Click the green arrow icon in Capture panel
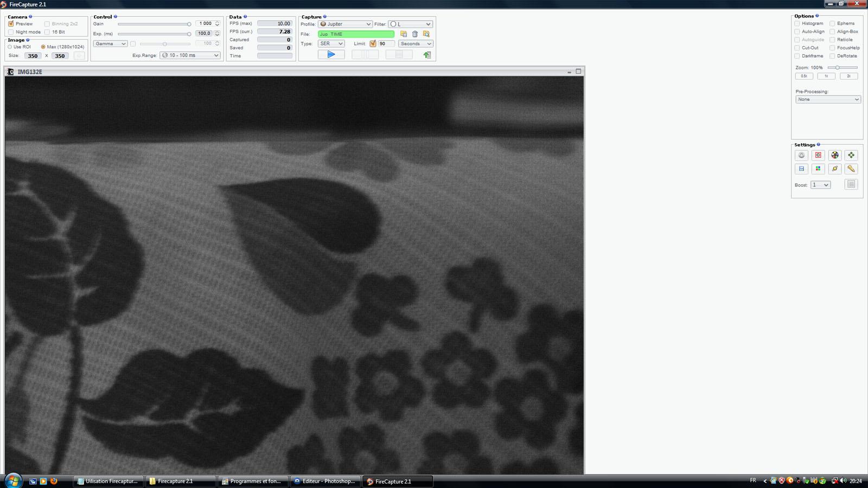Viewport: 868px width, 488px height. pos(427,55)
